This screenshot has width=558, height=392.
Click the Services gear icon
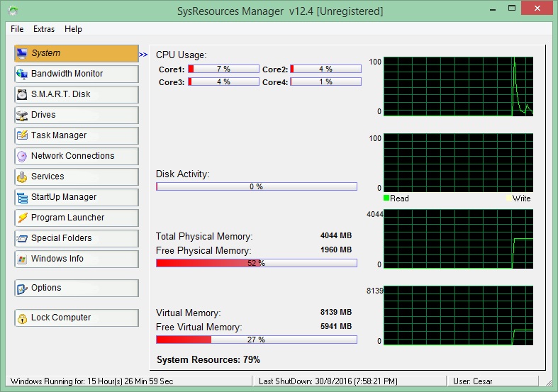click(x=22, y=177)
